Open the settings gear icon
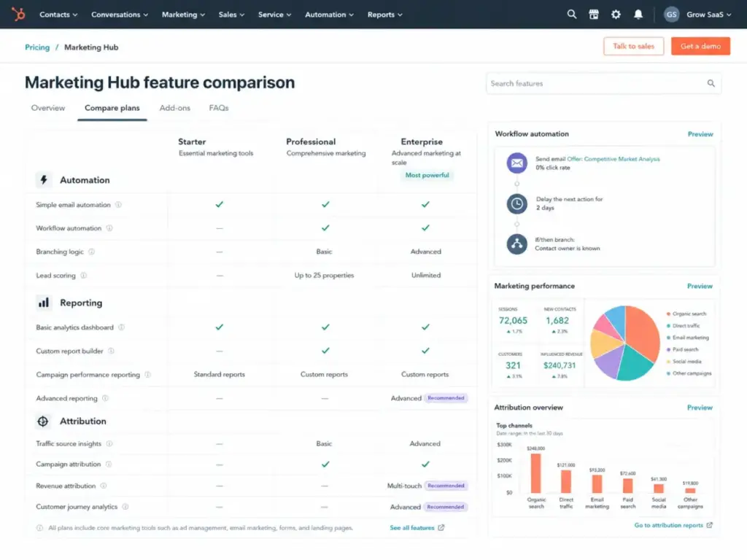Viewport: 747px width, 560px height. 616,15
